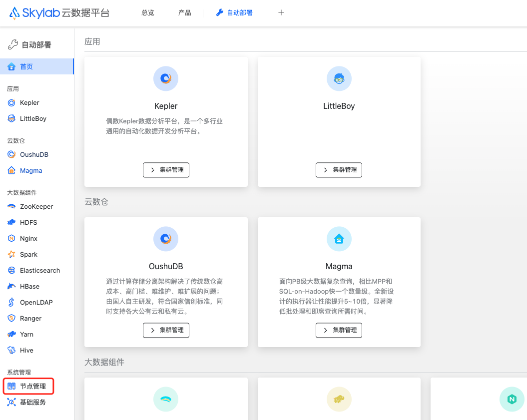The image size is (527, 420).
Task: Click the ZooKeeper icon in the sidebar
Action: [11, 206]
